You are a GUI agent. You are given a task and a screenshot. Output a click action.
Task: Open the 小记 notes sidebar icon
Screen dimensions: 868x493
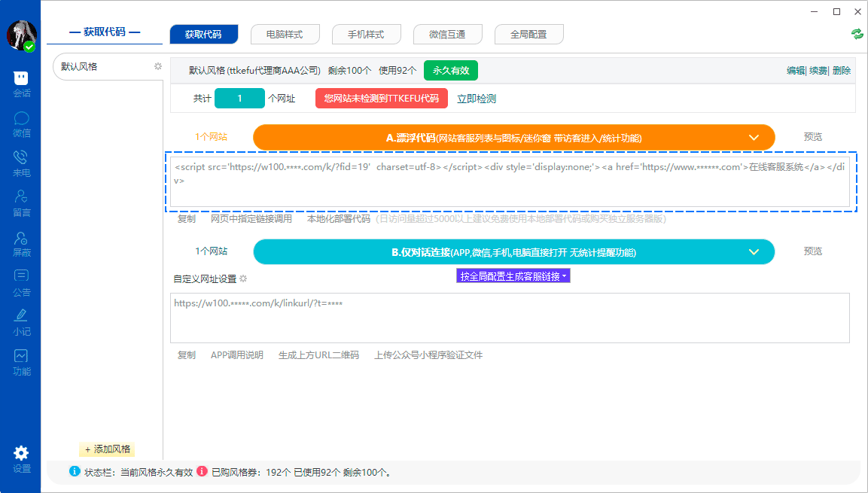click(x=21, y=323)
